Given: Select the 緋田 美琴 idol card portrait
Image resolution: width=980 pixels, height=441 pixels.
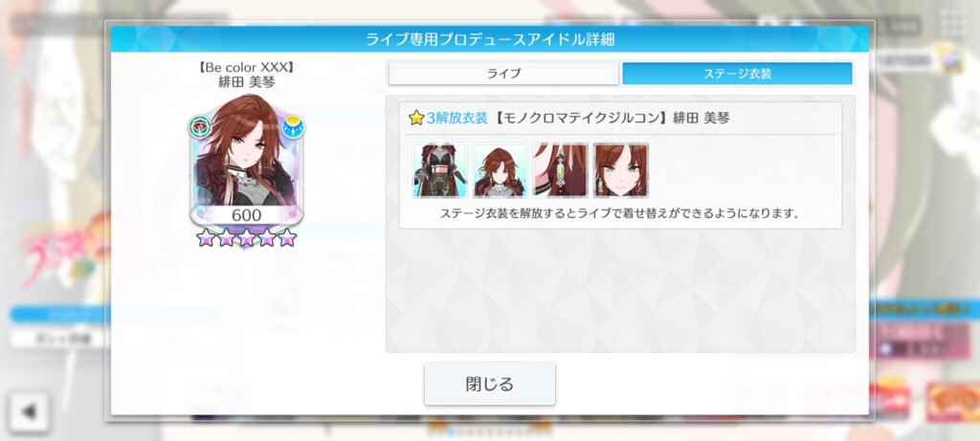Looking at the screenshot, I should (246, 161).
